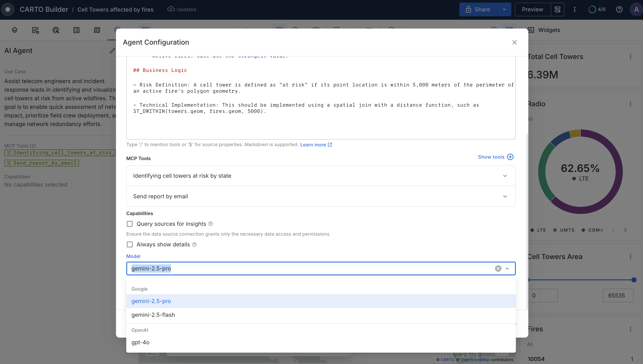Click Cell Towers Area slider right handle

tap(634, 280)
